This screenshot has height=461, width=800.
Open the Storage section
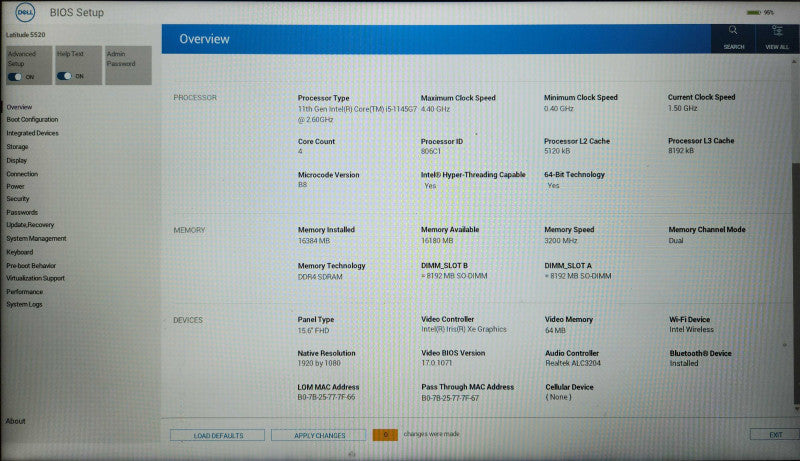coord(17,147)
